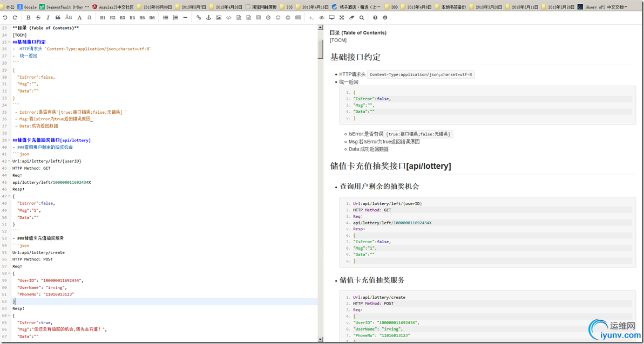Toggle live preview watch with eye-slash icon
Image resolution: width=644 pixels, height=344 pixels.
[322, 18]
